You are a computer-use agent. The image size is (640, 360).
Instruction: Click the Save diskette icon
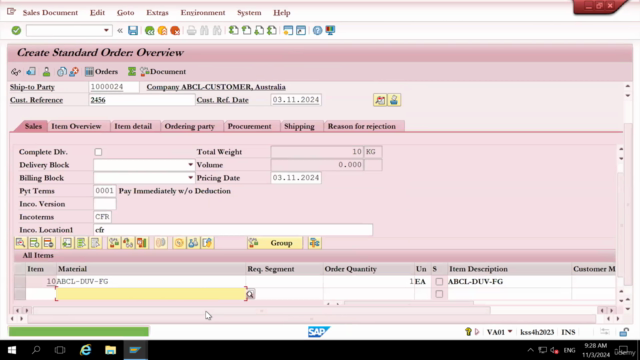133,30
